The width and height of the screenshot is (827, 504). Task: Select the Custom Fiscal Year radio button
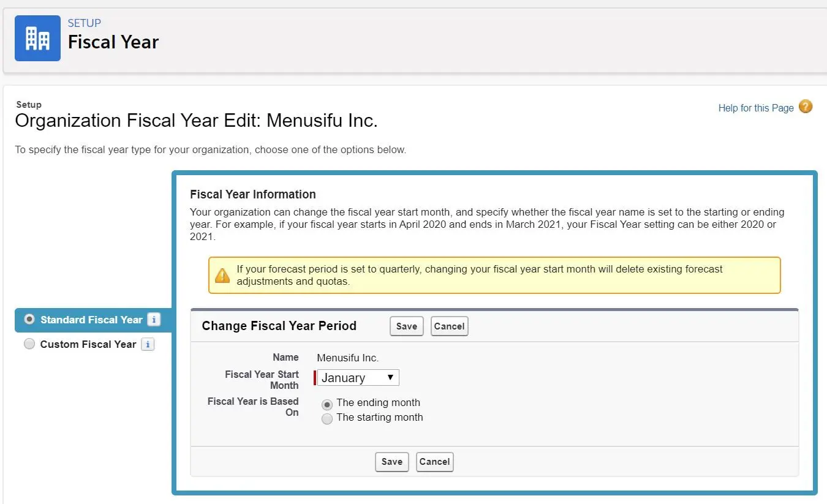[x=29, y=344]
